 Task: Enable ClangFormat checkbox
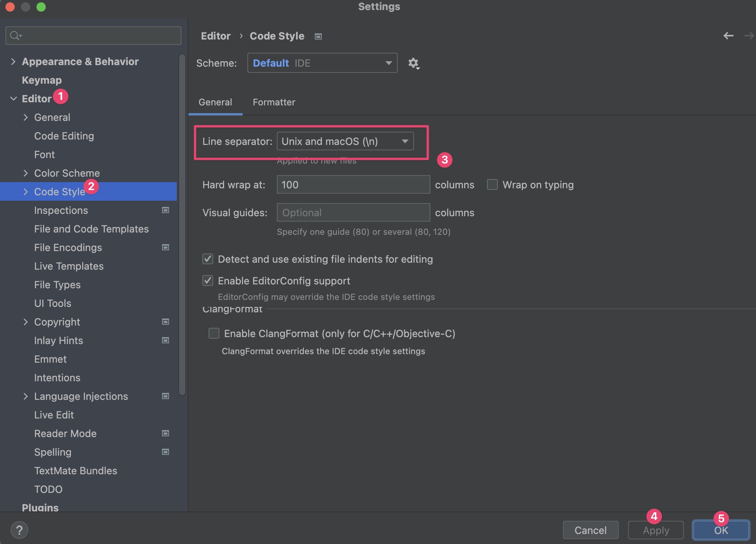214,334
